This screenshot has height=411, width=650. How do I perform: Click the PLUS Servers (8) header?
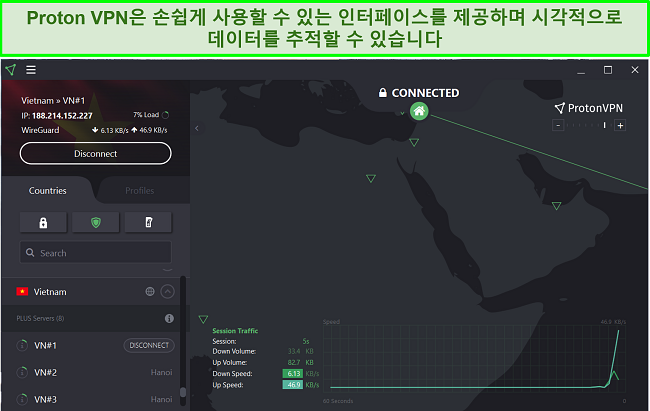[x=40, y=319]
